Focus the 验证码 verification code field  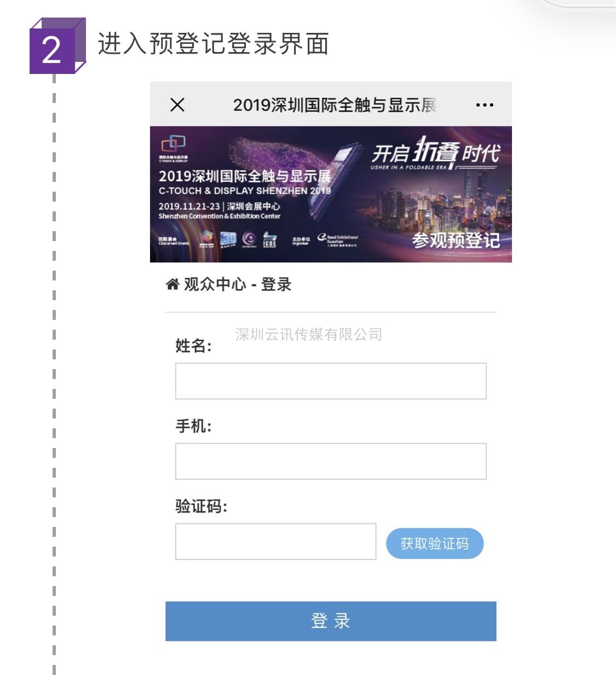click(275, 541)
